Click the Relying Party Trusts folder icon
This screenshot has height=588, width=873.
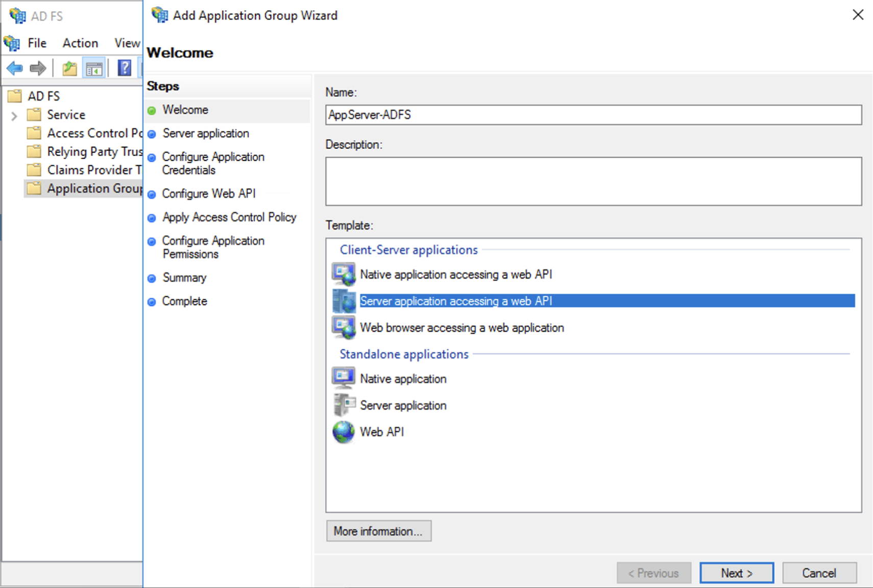tap(34, 151)
